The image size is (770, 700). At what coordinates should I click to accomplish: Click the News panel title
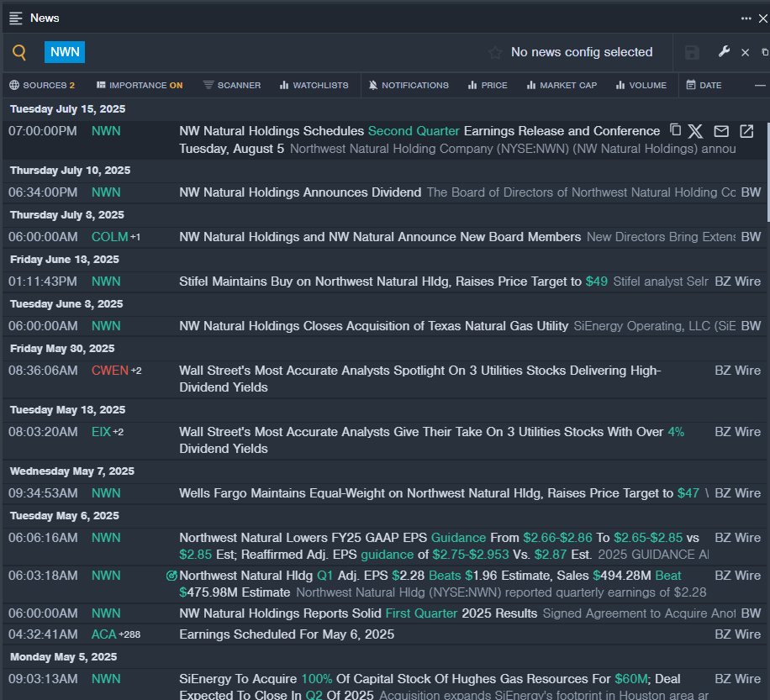point(45,18)
